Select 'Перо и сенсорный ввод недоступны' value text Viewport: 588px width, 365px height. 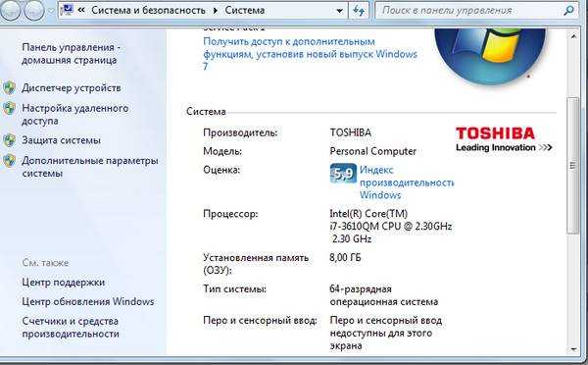(x=386, y=333)
